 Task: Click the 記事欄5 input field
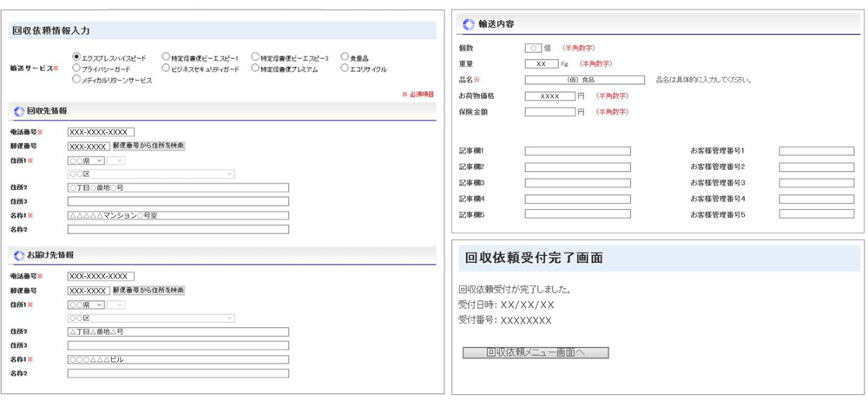pyautogui.click(x=578, y=214)
